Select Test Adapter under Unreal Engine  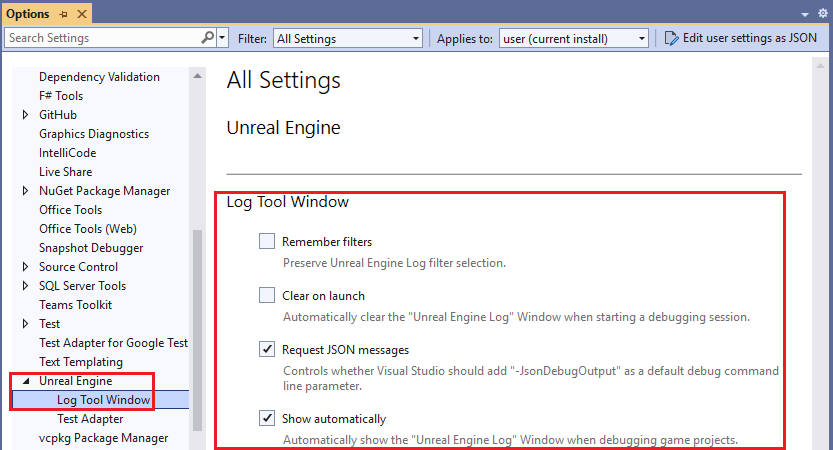[90, 419]
